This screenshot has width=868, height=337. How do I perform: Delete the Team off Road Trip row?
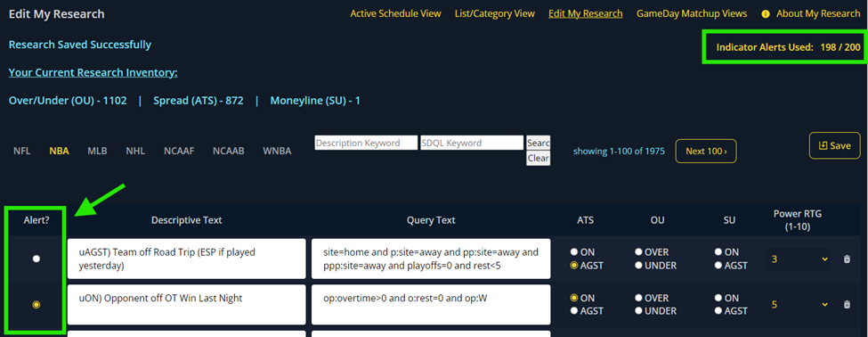tap(847, 259)
